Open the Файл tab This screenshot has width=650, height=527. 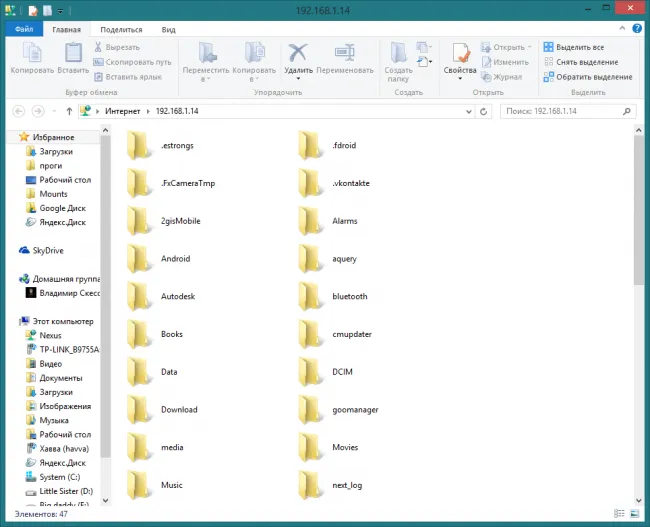24,29
